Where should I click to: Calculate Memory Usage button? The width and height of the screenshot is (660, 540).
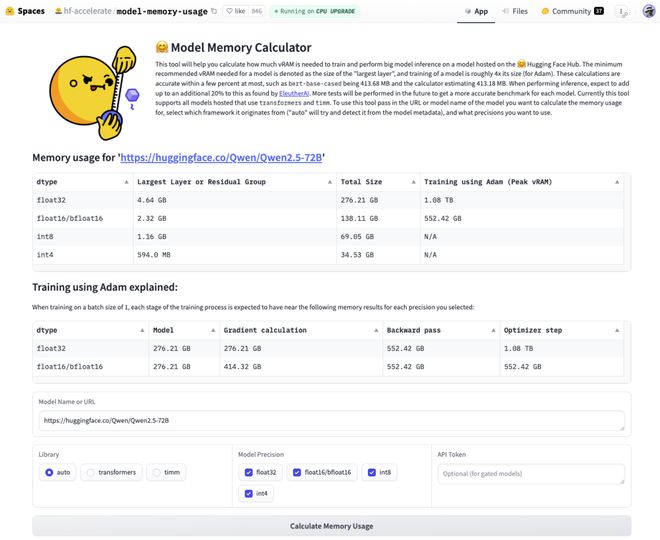pyautogui.click(x=331, y=526)
